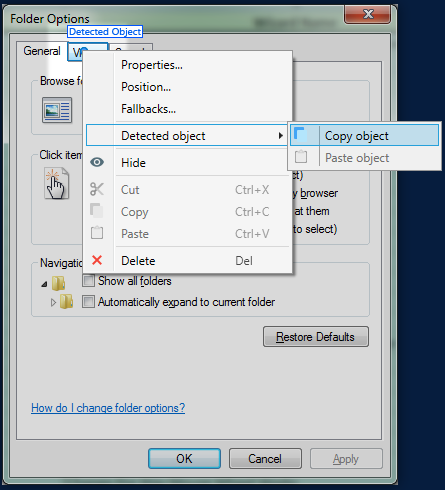Select Copy Ctrl+C menu entry
The width and height of the screenshot is (445, 490).
[187, 212]
